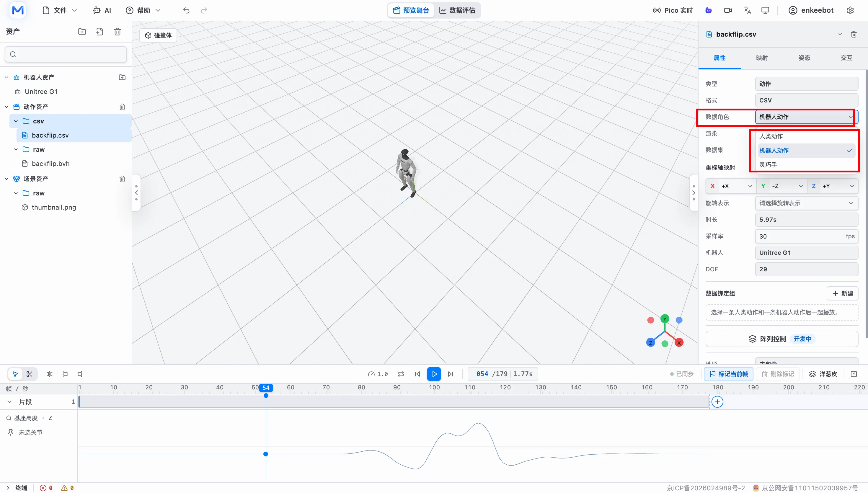This screenshot has width=868, height=493.
Task: Switch to the 姿态 tab
Action: click(804, 58)
